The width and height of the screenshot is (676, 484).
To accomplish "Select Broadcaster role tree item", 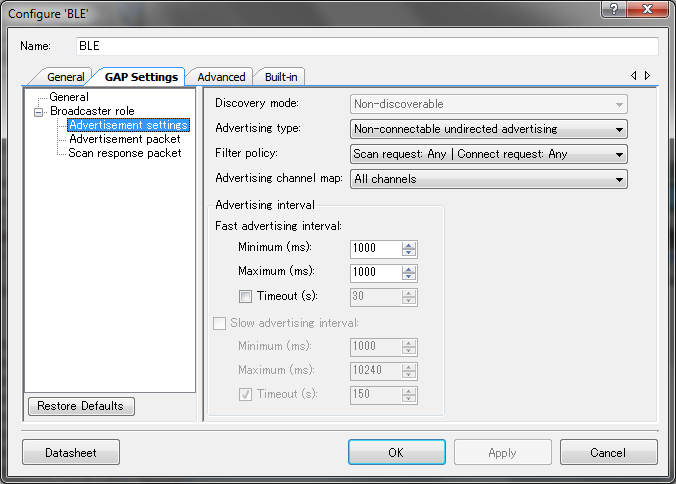I will (x=92, y=111).
